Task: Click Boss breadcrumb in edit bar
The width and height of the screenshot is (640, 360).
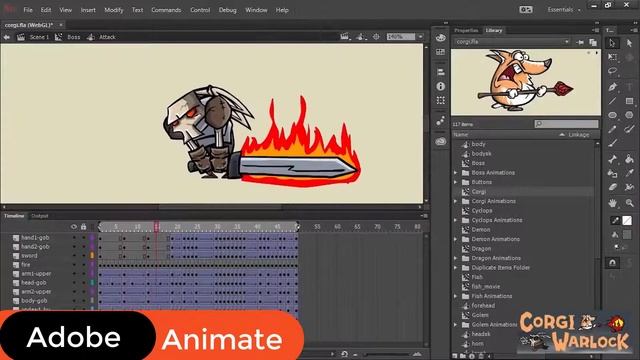Action: click(x=73, y=37)
